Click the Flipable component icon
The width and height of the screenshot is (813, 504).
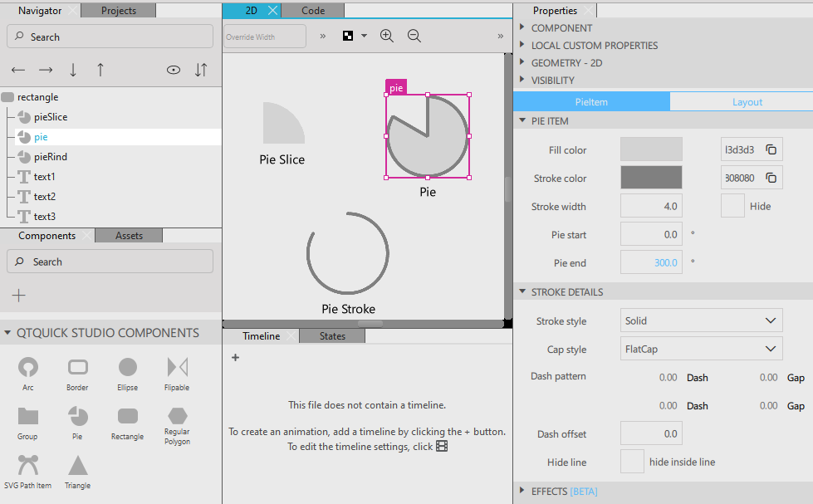(177, 367)
